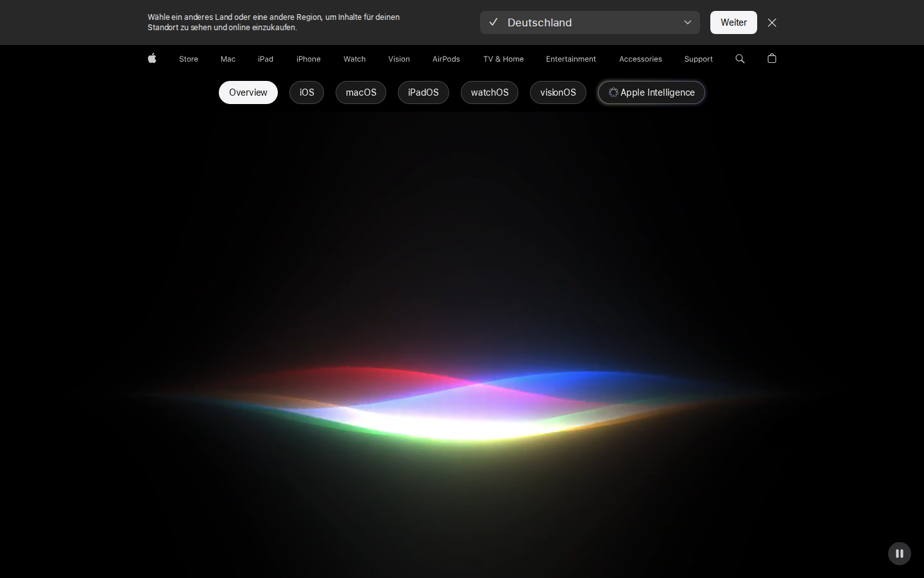Go to the iPad menu item
924x578 pixels.
pyautogui.click(x=266, y=59)
